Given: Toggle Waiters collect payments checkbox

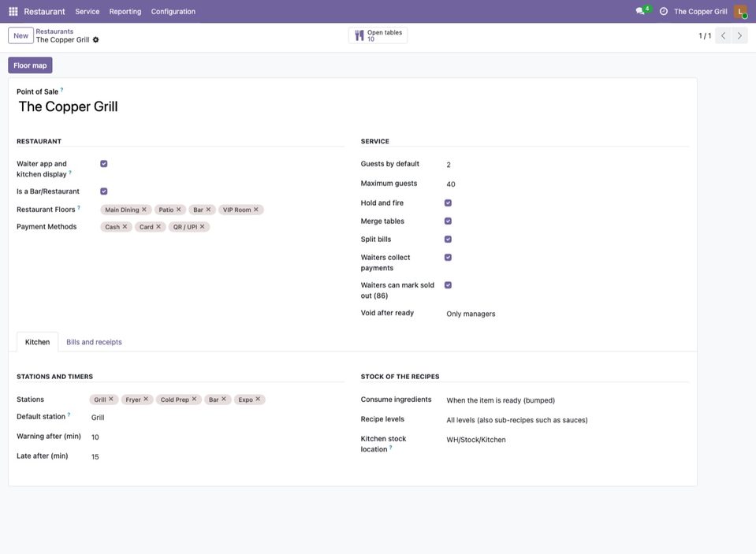Looking at the screenshot, I should click(x=448, y=258).
